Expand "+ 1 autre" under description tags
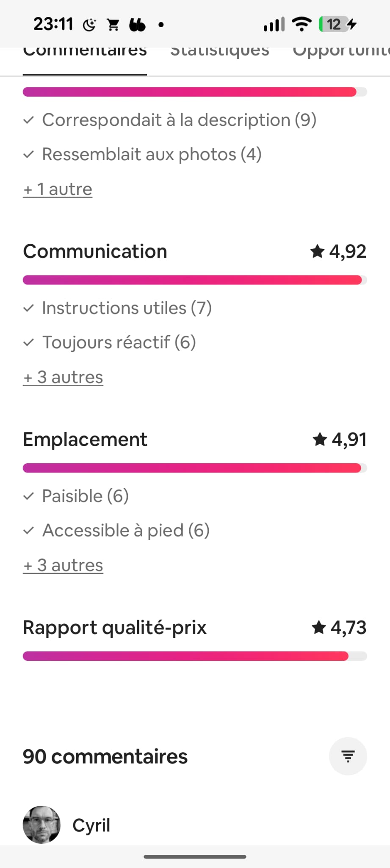This screenshot has width=390, height=868. 58,189
